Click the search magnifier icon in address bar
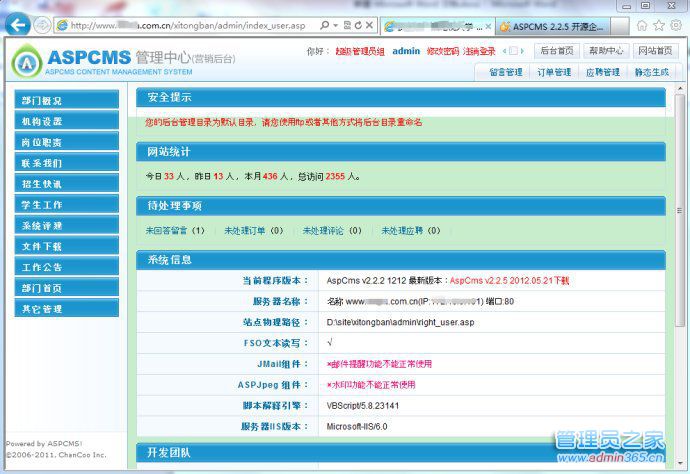Image resolution: width=690 pixels, height=474 pixels. (x=324, y=25)
